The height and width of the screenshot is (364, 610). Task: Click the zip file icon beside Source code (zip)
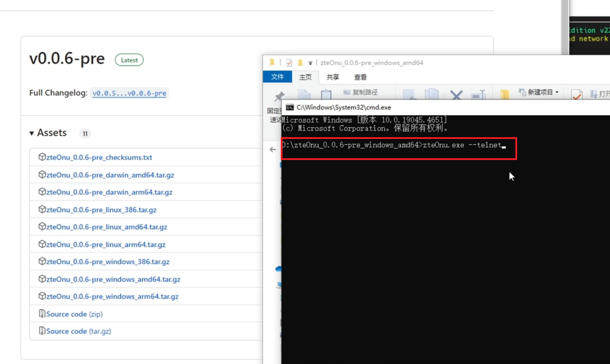[x=42, y=314]
